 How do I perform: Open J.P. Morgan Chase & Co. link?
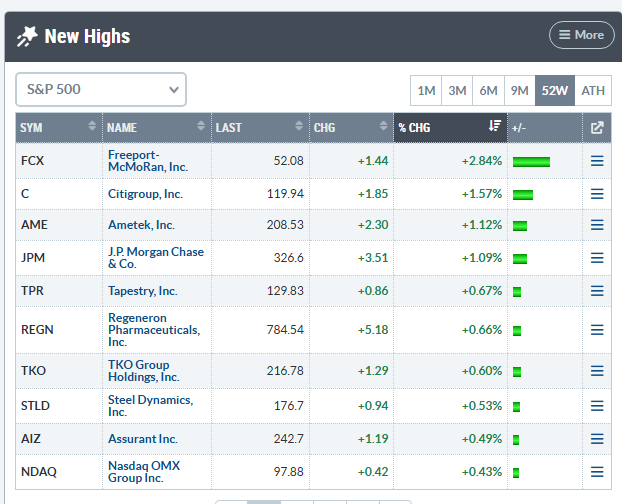click(x=156, y=258)
